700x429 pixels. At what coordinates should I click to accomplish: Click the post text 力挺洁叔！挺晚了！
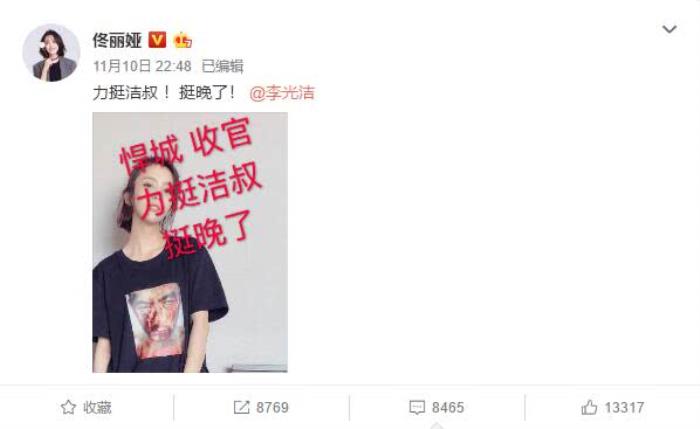(x=164, y=93)
